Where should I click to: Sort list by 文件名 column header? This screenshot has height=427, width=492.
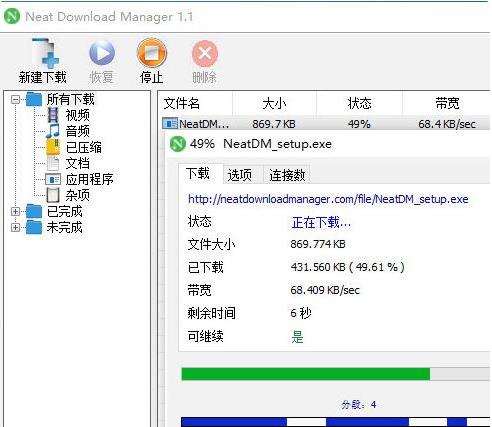[195, 104]
